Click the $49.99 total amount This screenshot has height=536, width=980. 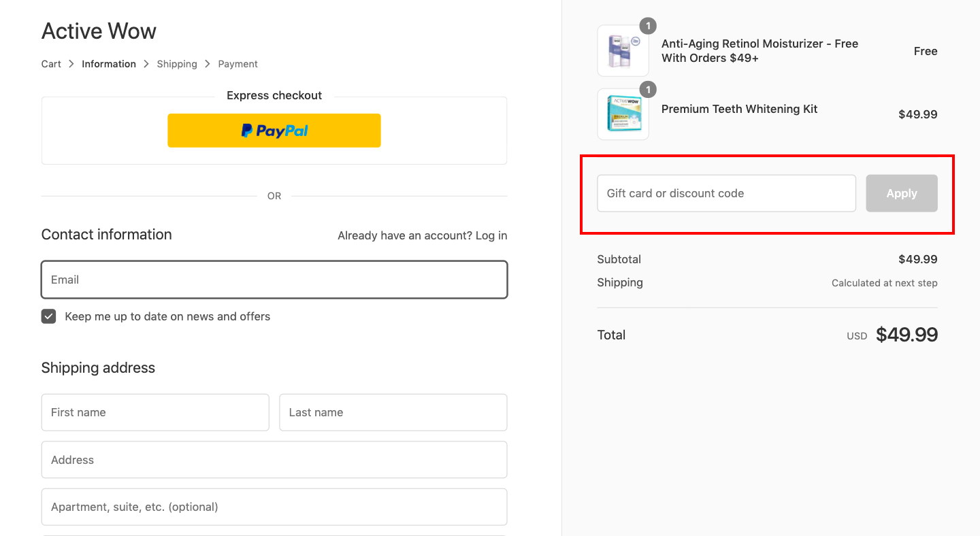906,335
